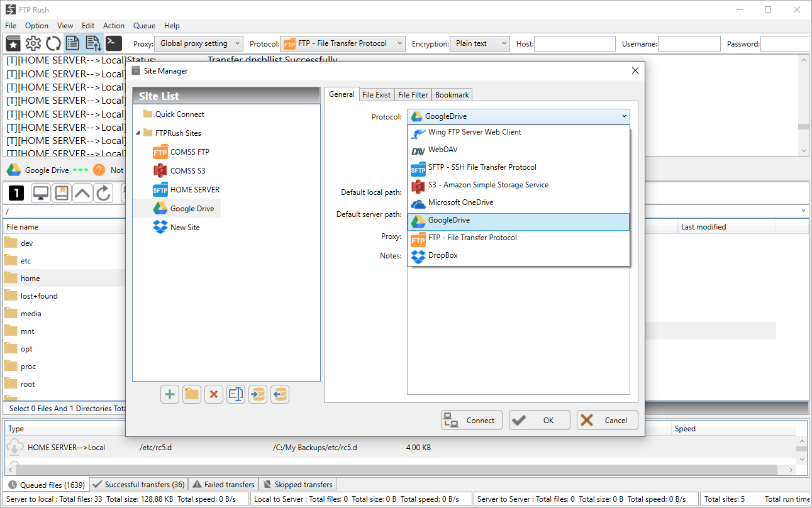The image size is (812, 508).
Task: Open the Site Manager Protocol dropdown
Action: point(518,116)
